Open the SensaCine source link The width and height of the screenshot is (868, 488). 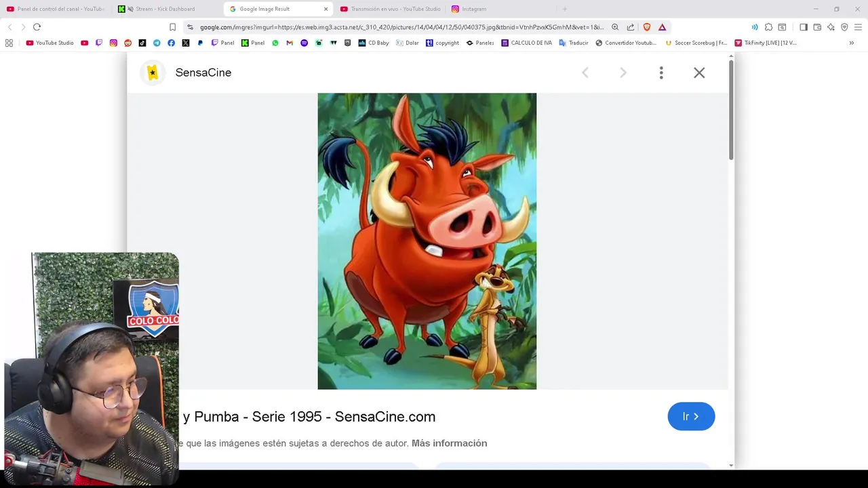point(203,73)
